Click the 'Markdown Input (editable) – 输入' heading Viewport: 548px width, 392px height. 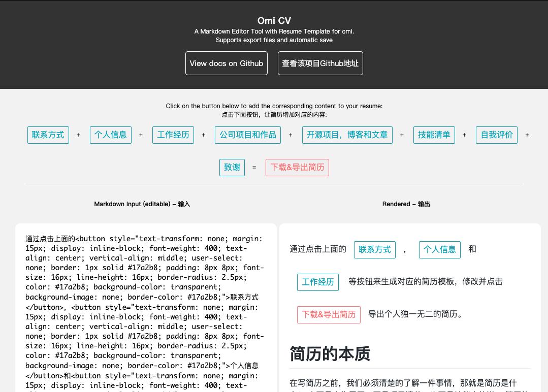[x=142, y=204]
